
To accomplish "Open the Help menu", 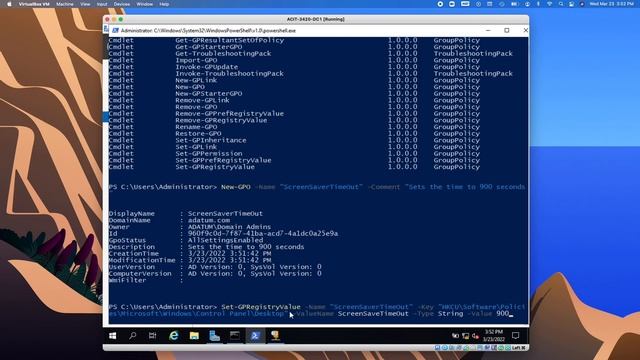I will point(164,4).
